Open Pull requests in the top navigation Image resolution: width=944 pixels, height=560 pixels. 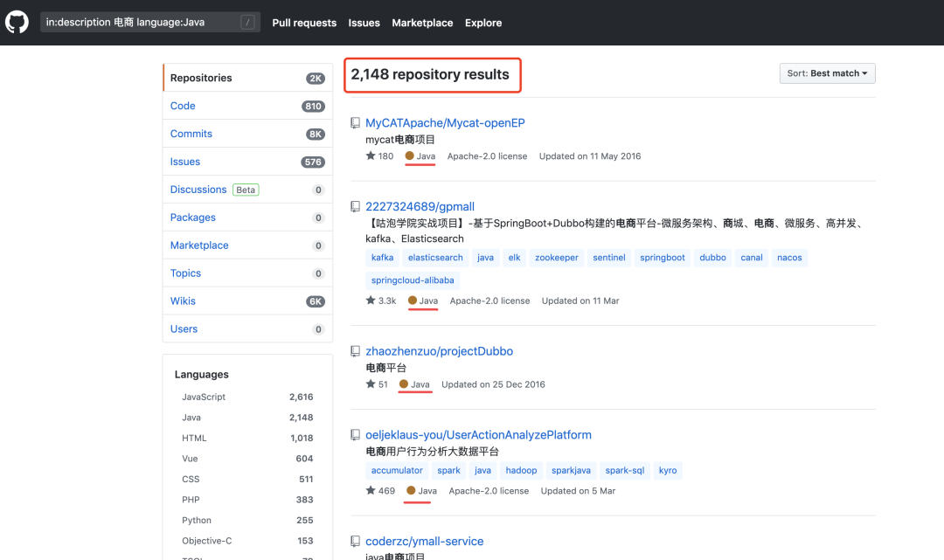[304, 23]
